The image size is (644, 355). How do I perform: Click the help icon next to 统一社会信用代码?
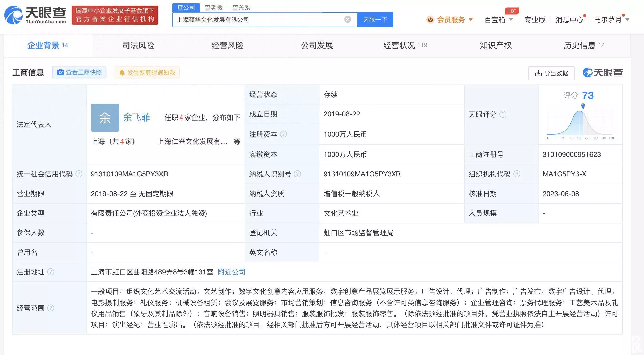coord(79,174)
